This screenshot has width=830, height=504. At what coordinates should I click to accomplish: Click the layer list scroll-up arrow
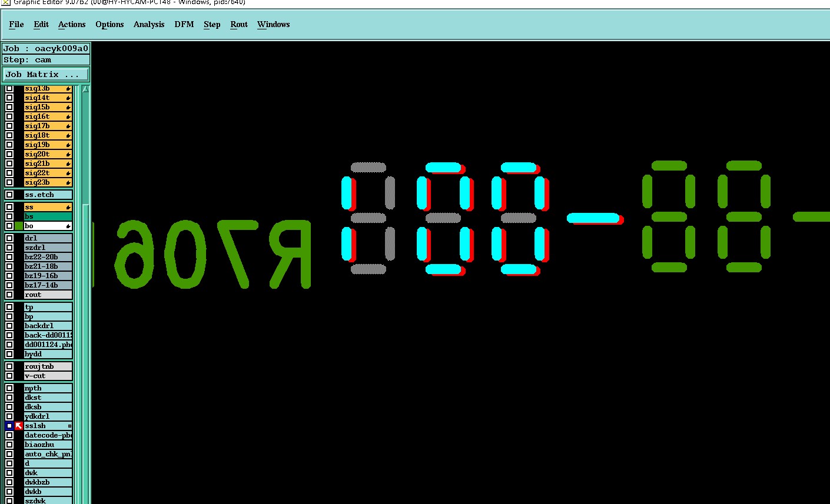[85, 89]
